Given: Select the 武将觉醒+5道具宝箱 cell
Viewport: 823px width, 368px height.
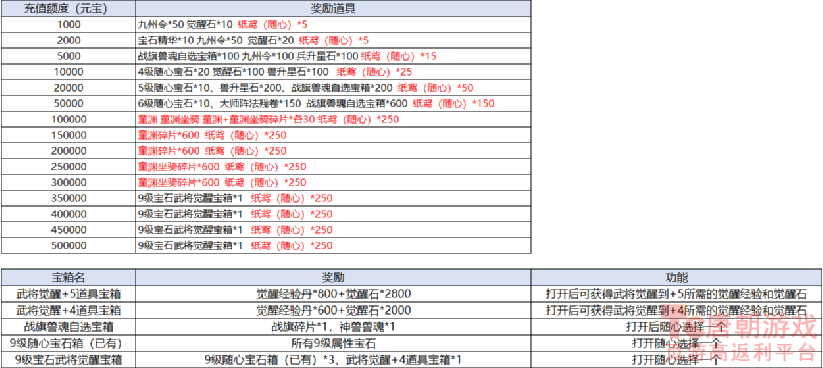Looking at the screenshot, I should click(68, 294).
